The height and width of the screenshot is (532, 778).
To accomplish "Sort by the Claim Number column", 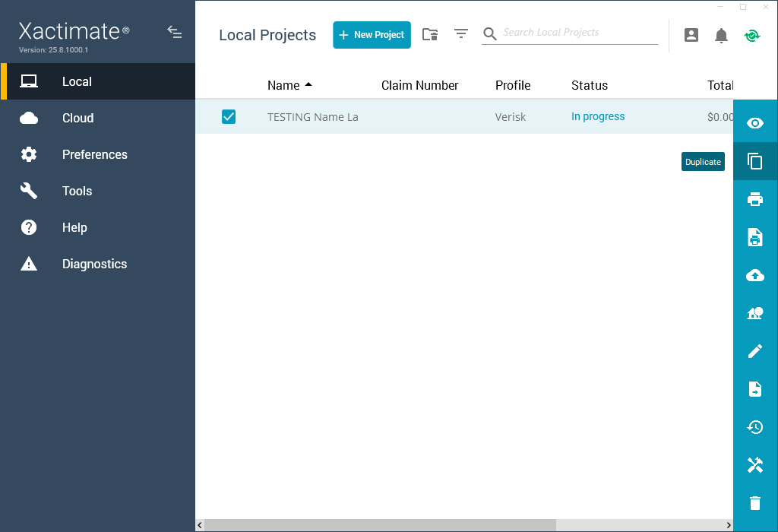I will click(x=419, y=85).
